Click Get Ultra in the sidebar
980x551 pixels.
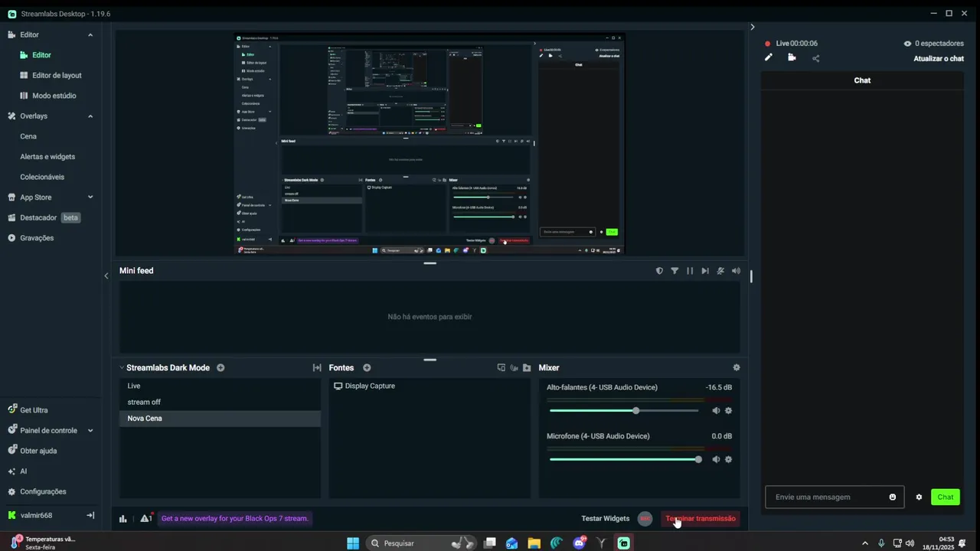pyautogui.click(x=34, y=410)
